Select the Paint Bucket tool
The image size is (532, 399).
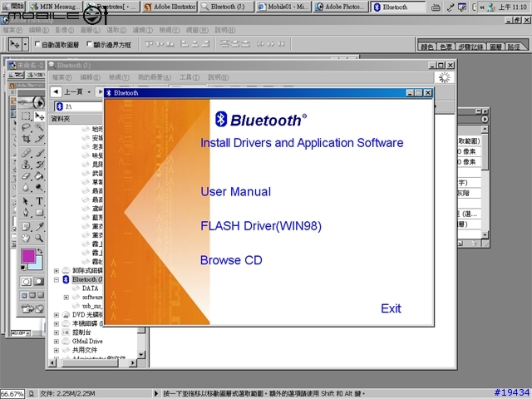39,175
